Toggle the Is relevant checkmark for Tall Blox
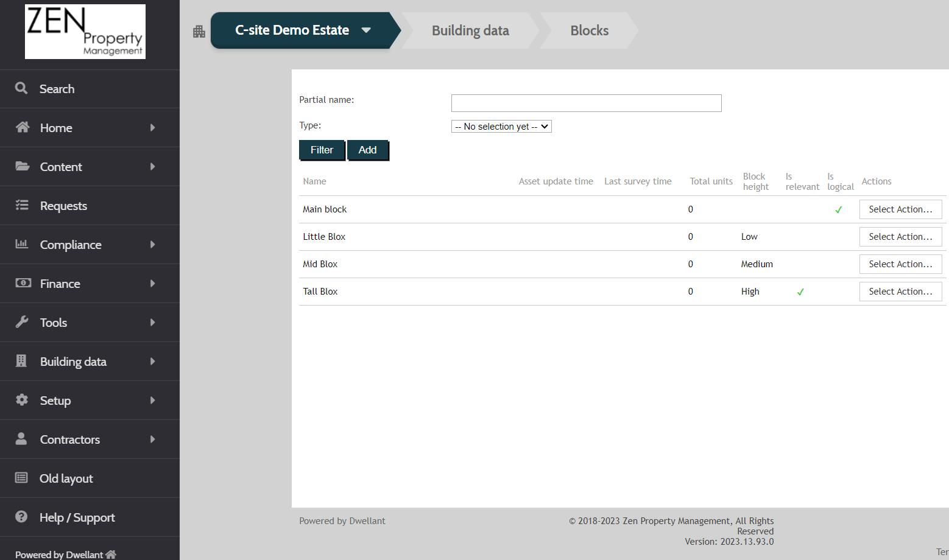The image size is (949, 560). coord(800,292)
